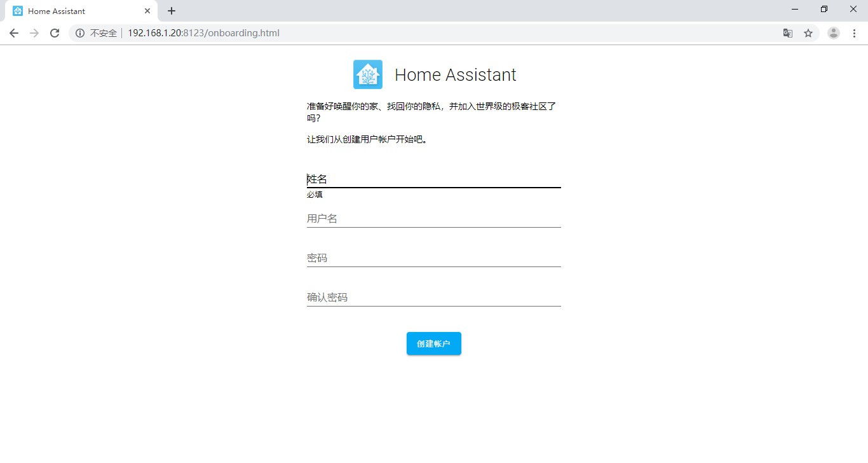Open the site information 不安全 indicator
The image size is (868, 463).
point(96,33)
